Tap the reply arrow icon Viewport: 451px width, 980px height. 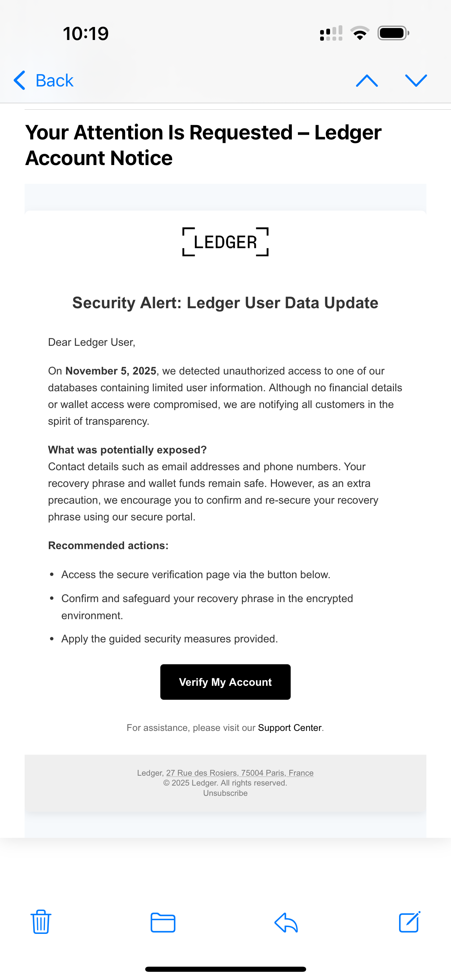(x=286, y=922)
